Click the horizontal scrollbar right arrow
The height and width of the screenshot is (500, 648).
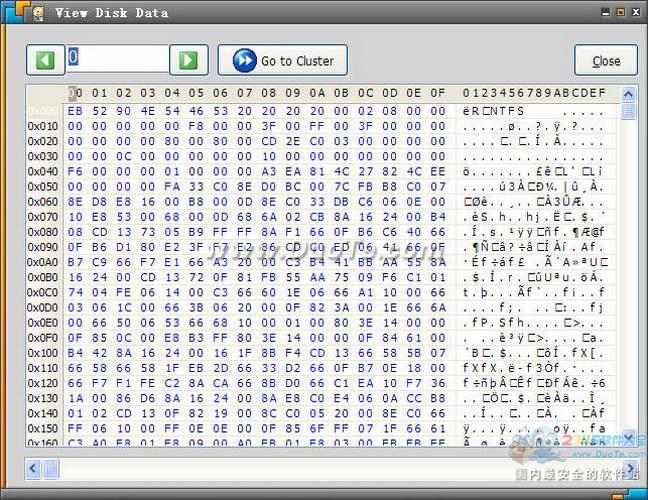click(631, 469)
